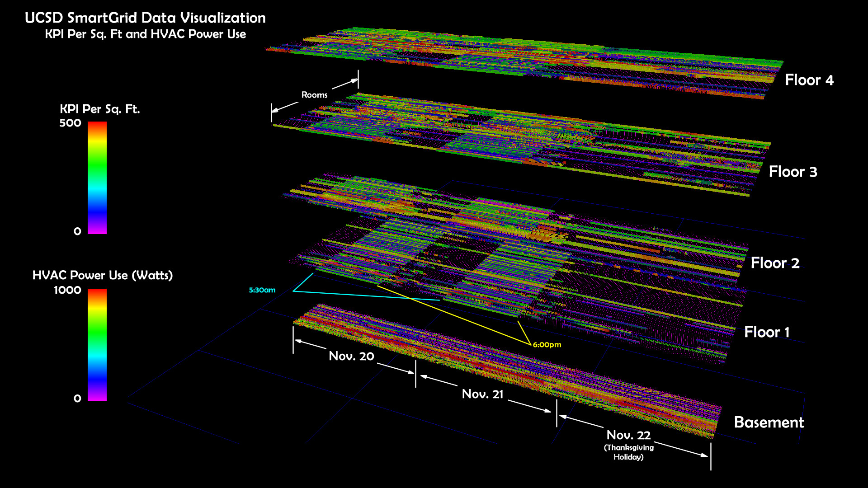Click the Floor 3 label
Image resolution: width=868 pixels, height=488 pixels.
pos(793,172)
